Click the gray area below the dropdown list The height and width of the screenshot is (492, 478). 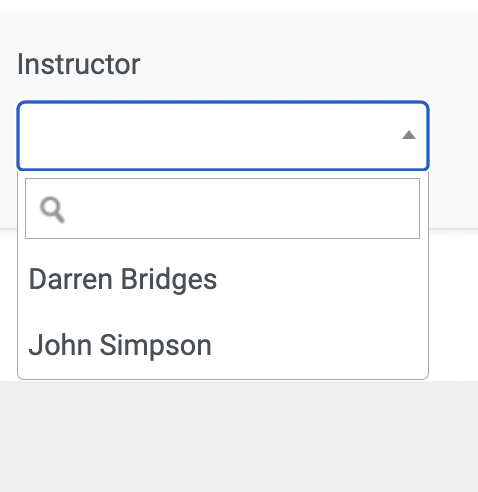tap(239, 437)
